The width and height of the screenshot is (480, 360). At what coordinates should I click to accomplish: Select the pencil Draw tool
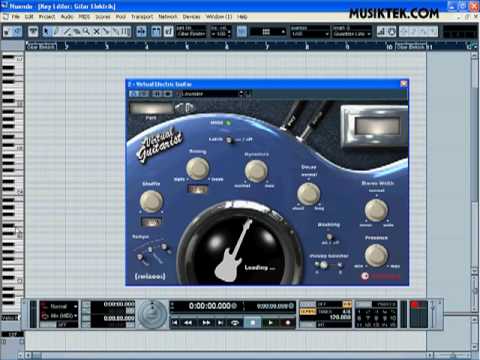point(57,32)
